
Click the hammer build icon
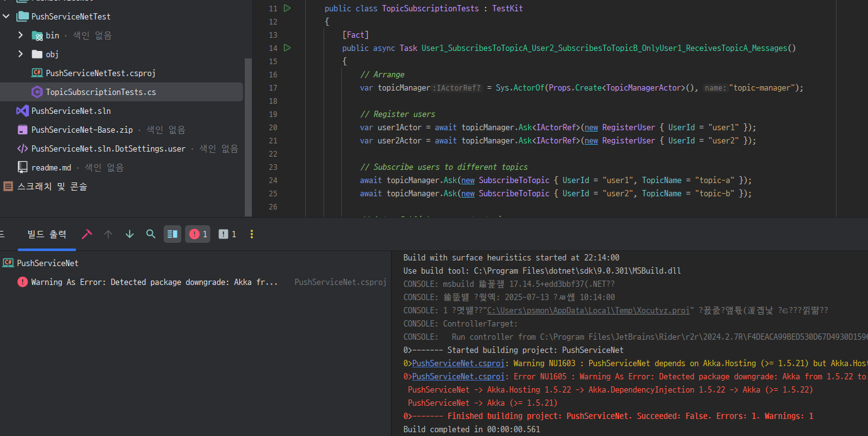pos(87,234)
